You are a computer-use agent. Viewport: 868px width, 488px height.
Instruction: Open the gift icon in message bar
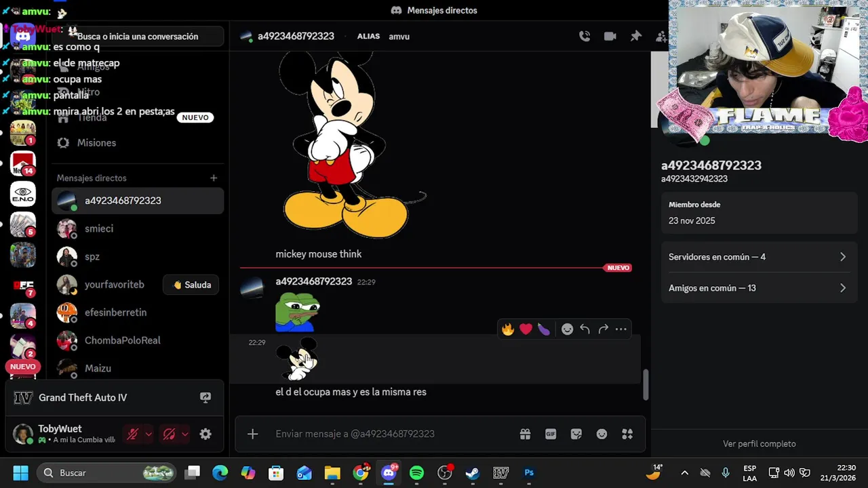525,434
